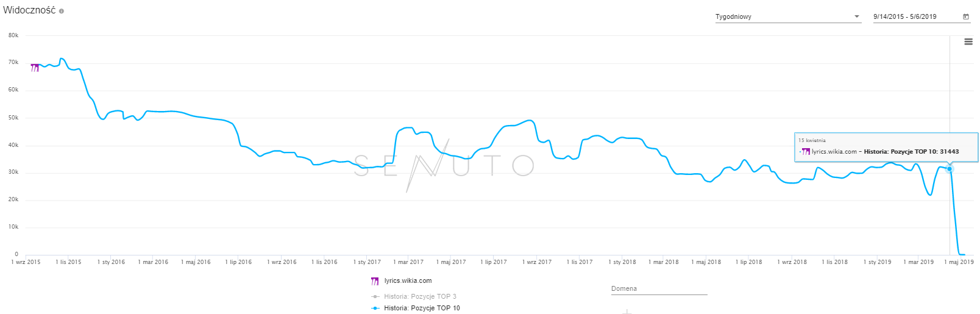Click the dropdown arrow next to Tygodniowy
This screenshot has height=314, width=980.
click(x=856, y=16)
